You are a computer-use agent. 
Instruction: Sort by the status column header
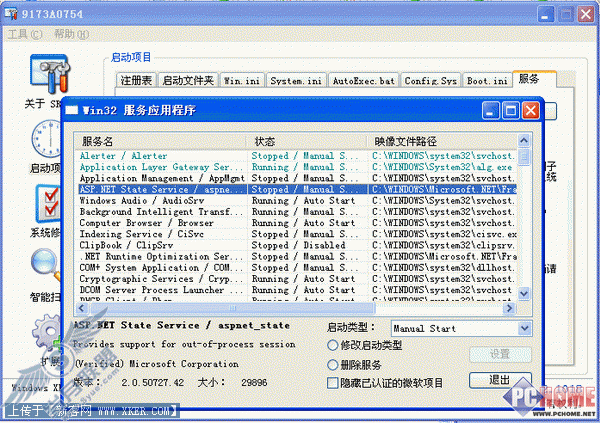pos(307,141)
